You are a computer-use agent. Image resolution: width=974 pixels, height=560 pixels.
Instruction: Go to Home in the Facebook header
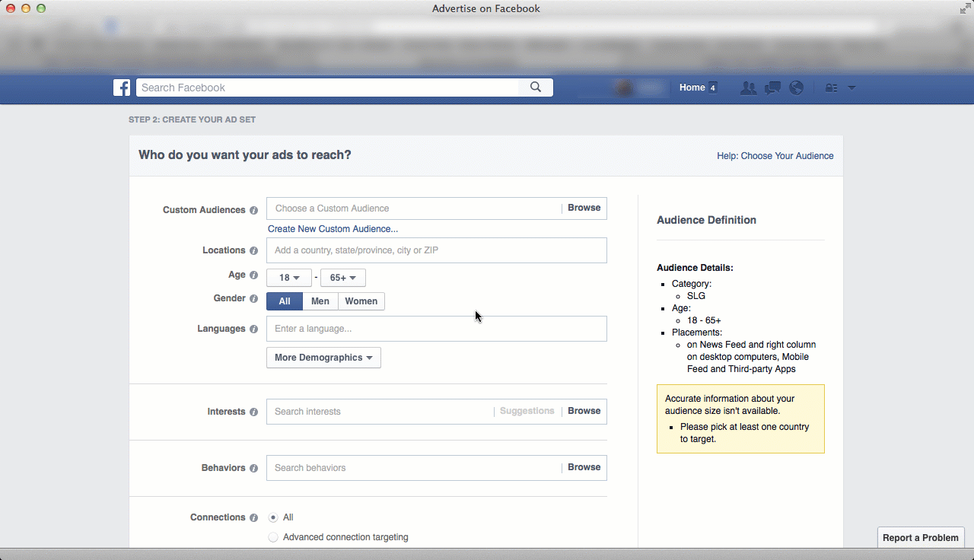[692, 87]
